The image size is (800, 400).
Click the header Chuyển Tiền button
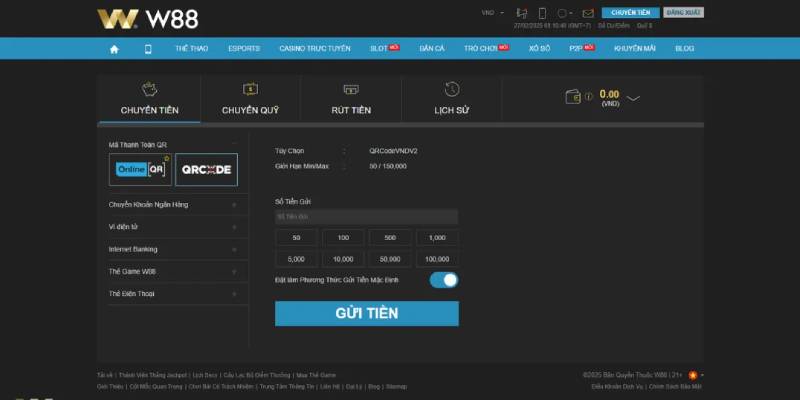click(x=631, y=13)
